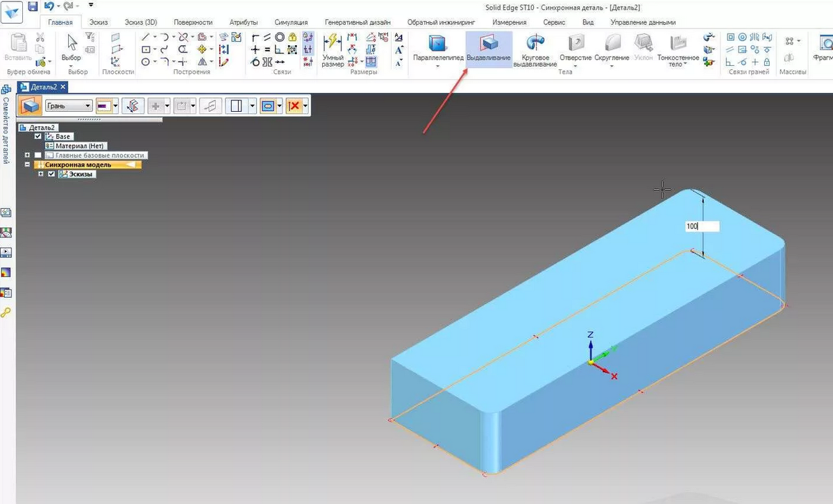Screen dimensions: 833x504
Task: Switch to the Эскиз ribbon tab
Action: click(x=99, y=23)
